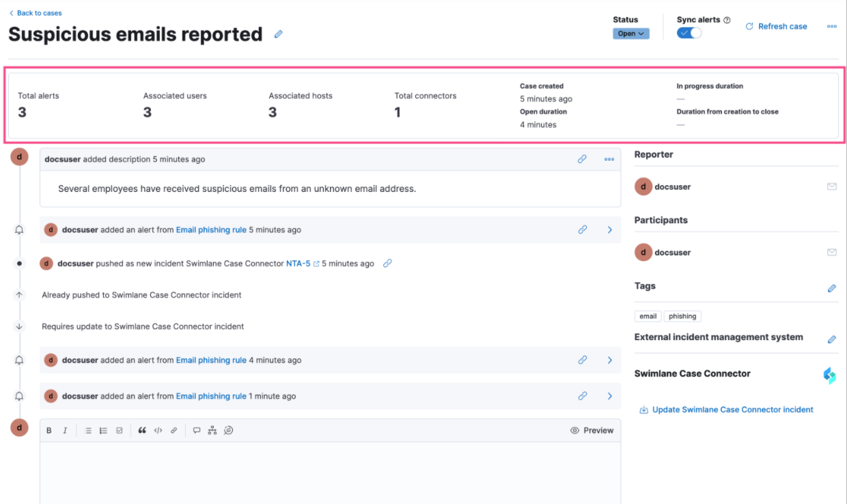The height and width of the screenshot is (504, 847).
Task: Expand the alert added 1 minute ago
Action: point(609,395)
